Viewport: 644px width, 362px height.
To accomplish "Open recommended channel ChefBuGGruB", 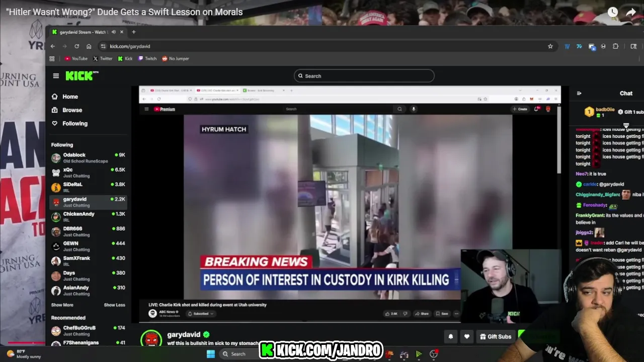I will [88, 330].
